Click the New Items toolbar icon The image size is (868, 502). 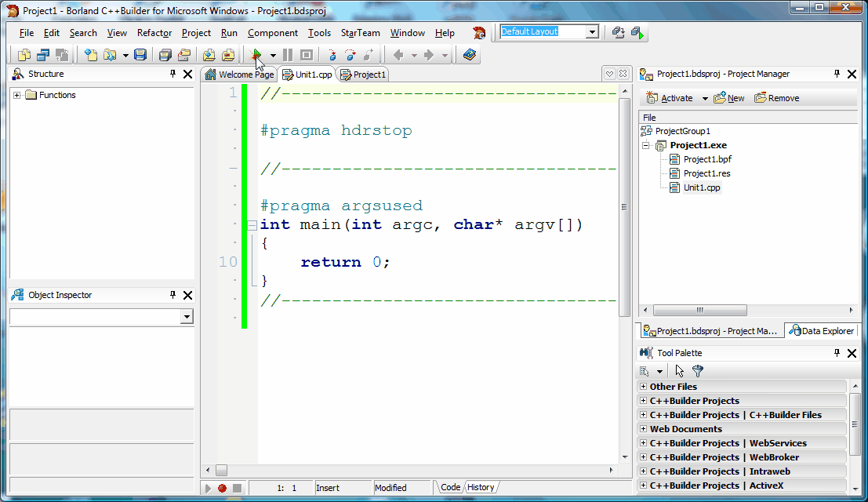pos(91,55)
